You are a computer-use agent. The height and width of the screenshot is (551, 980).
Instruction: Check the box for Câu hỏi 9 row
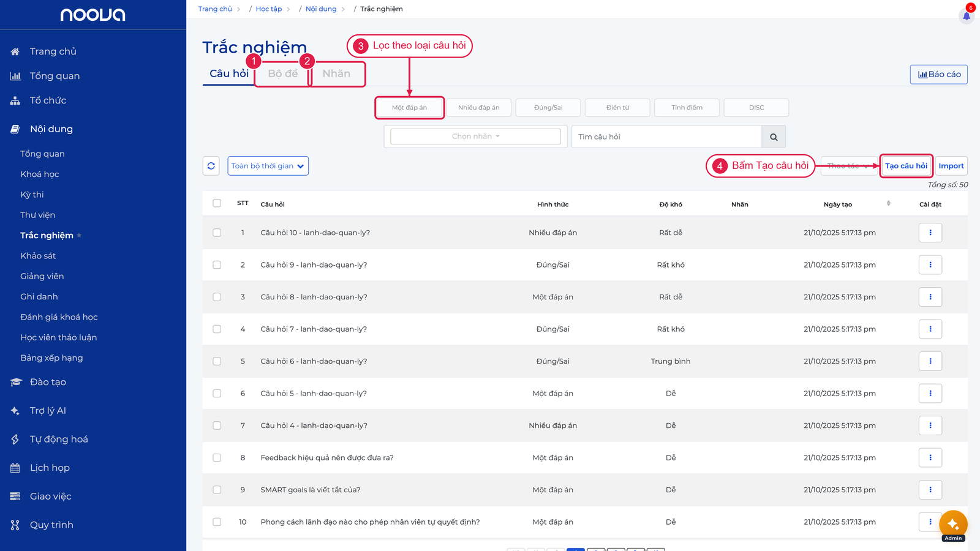[217, 265]
